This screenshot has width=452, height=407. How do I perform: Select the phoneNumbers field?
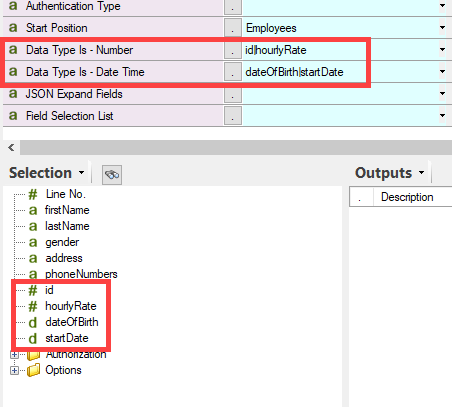pos(81,274)
